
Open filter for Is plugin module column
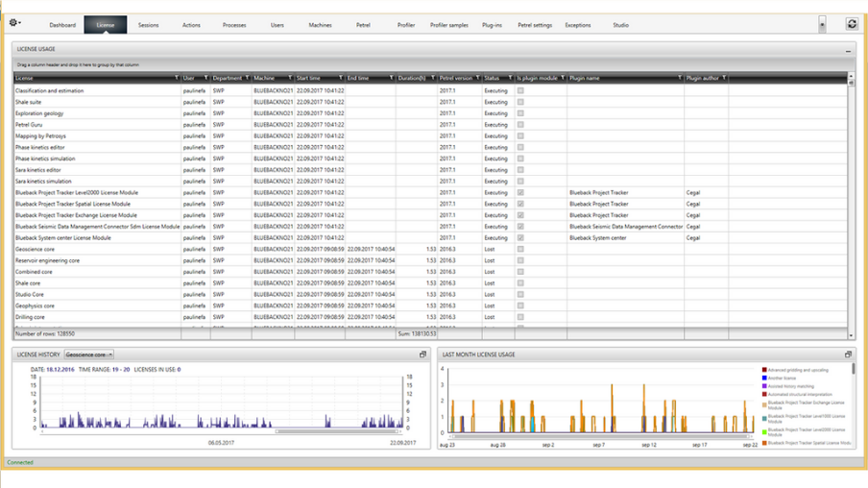coord(563,78)
